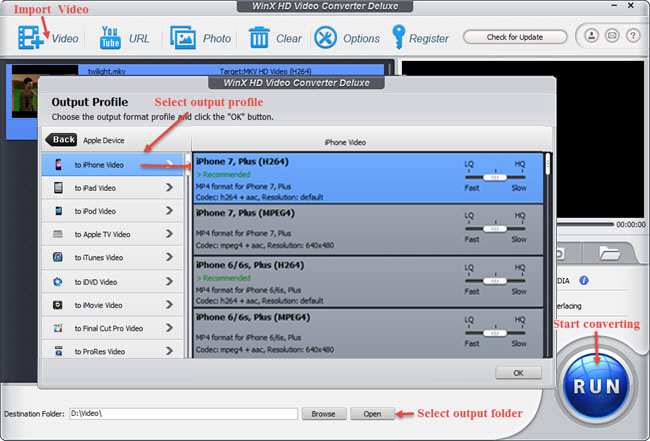Click the Register key icon
The image size is (650, 441).
coord(398,37)
